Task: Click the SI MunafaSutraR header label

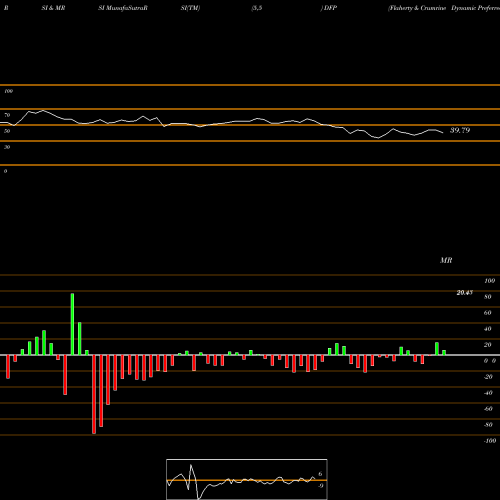Action: click(x=123, y=8)
